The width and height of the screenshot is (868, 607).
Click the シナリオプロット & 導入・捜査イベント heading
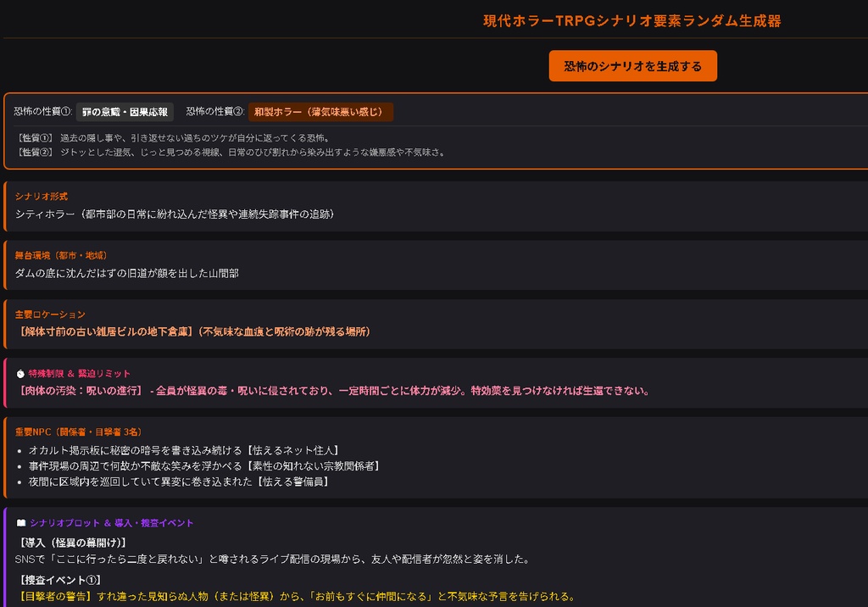pos(112,523)
